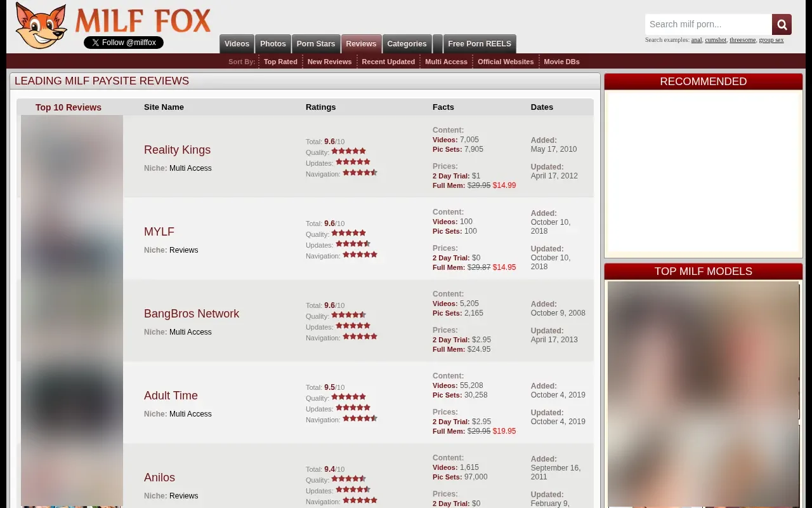
Task: Click the 'cumshot' search example
Action: point(716,40)
